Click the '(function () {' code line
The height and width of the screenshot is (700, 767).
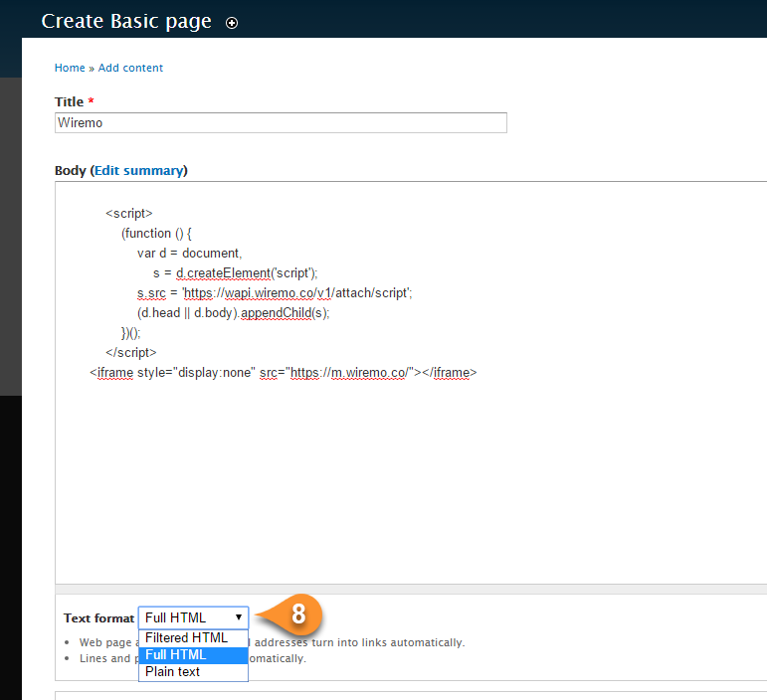pyautogui.click(x=156, y=234)
